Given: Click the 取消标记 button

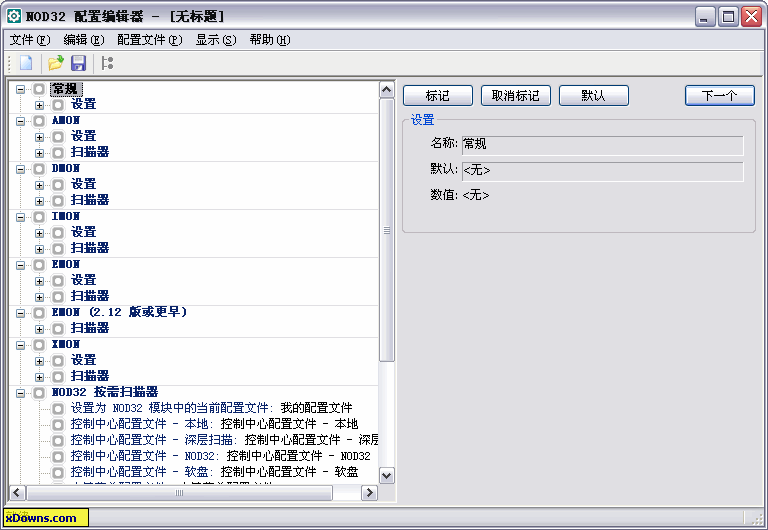Looking at the screenshot, I should coord(516,96).
